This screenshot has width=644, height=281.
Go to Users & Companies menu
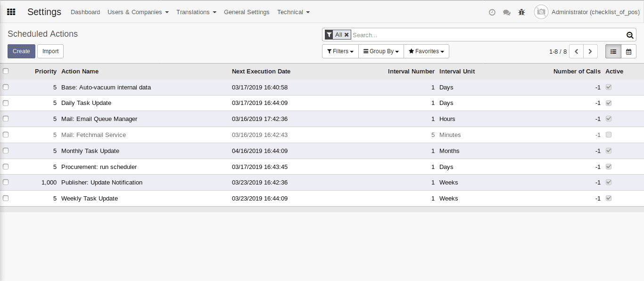pyautogui.click(x=138, y=12)
